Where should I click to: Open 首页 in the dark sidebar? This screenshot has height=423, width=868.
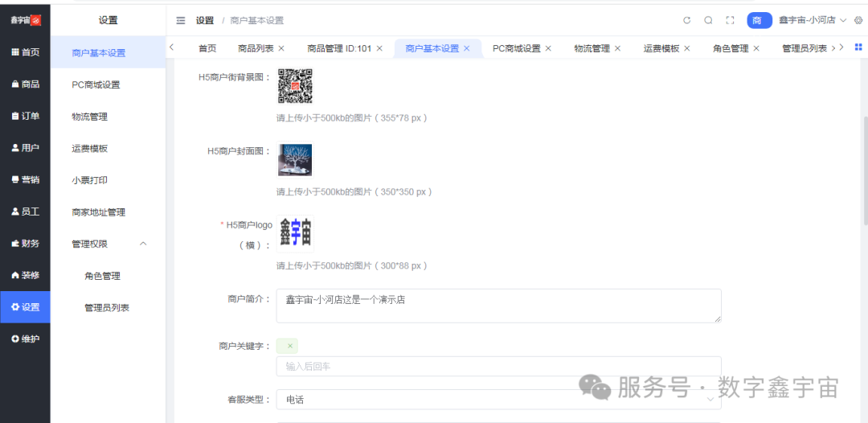[x=26, y=52]
